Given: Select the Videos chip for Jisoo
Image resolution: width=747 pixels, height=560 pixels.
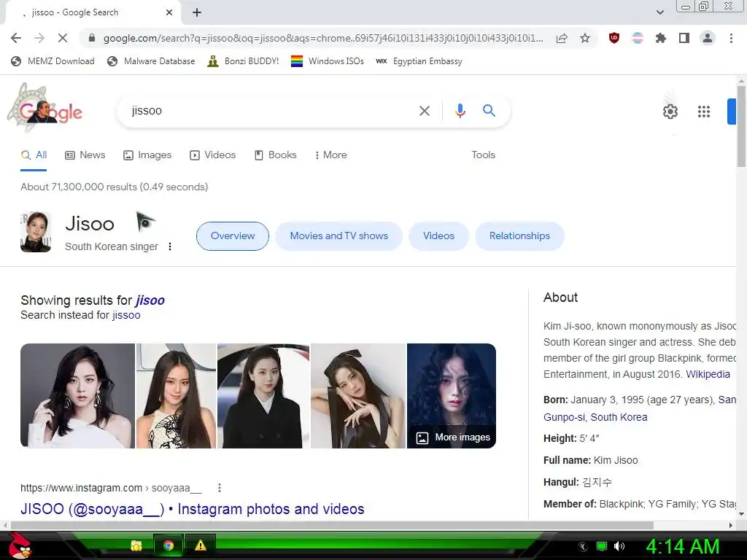Looking at the screenshot, I should 438,236.
